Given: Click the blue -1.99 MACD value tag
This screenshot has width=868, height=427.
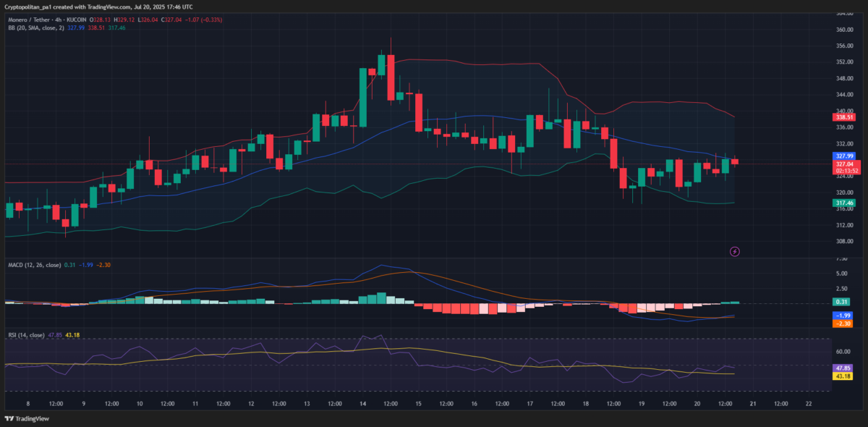Looking at the screenshot, I should pyautogui.click(x=841, y=316).
